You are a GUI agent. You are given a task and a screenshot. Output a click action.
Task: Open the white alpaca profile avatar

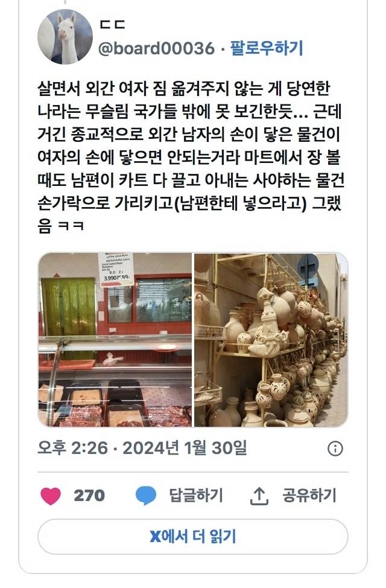pyautogui.click(x=65, y=36)
